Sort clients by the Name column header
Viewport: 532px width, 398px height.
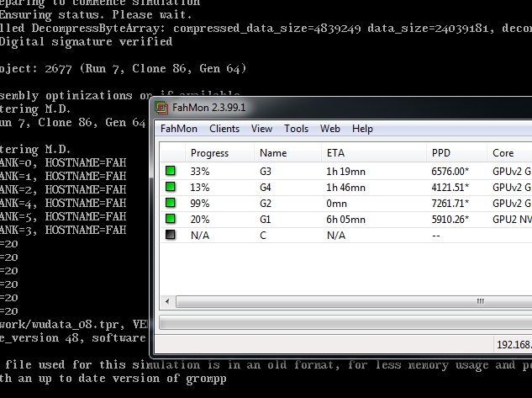287,153
